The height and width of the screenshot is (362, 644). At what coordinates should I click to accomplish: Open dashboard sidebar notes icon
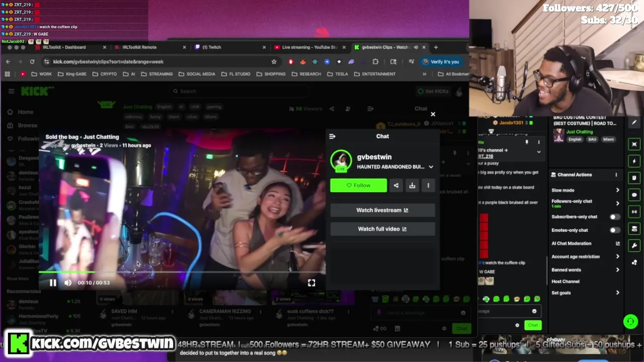[634, 178]
